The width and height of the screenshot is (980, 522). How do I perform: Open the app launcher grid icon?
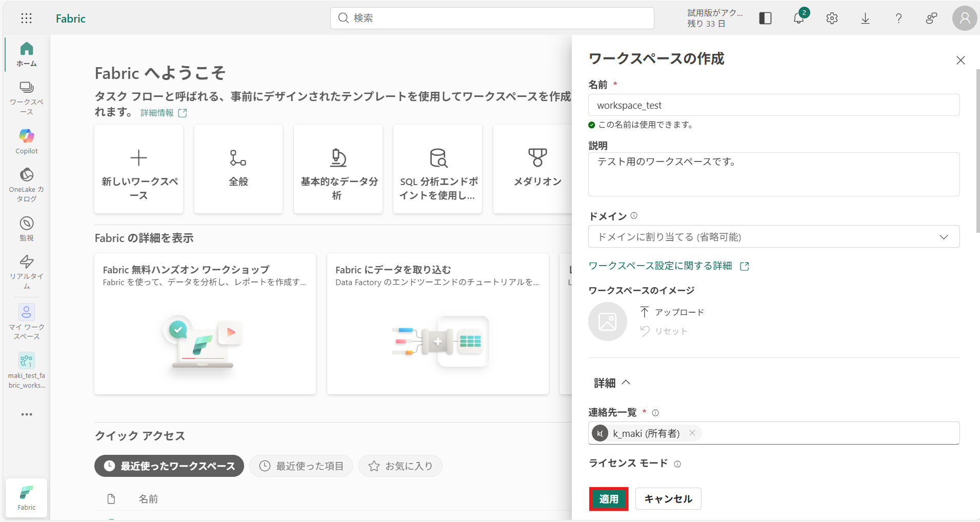pos(26,18)
